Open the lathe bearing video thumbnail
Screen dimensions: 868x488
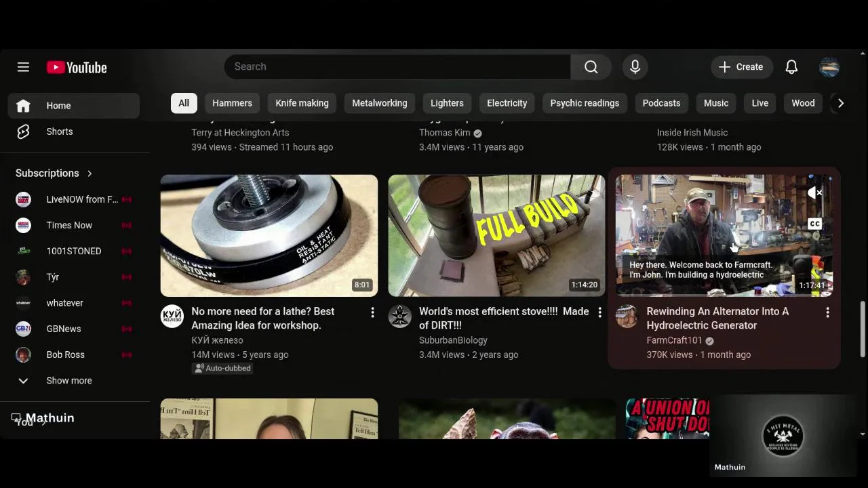(269, 236)
